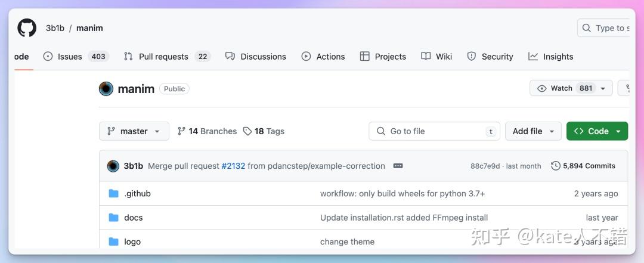Image resolution: width=644 pixels, height=263 pixels.
Task: Open the .github folder icon
Action: point(114,194)
